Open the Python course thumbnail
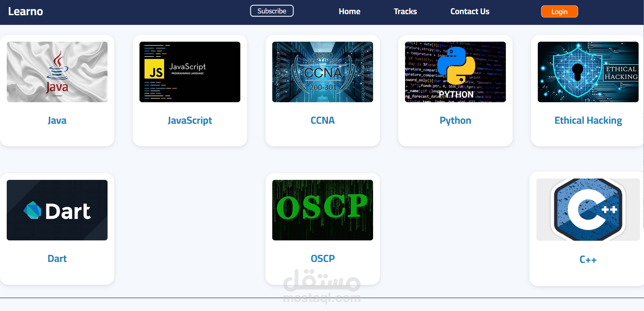644x311 pixels. 455,72
